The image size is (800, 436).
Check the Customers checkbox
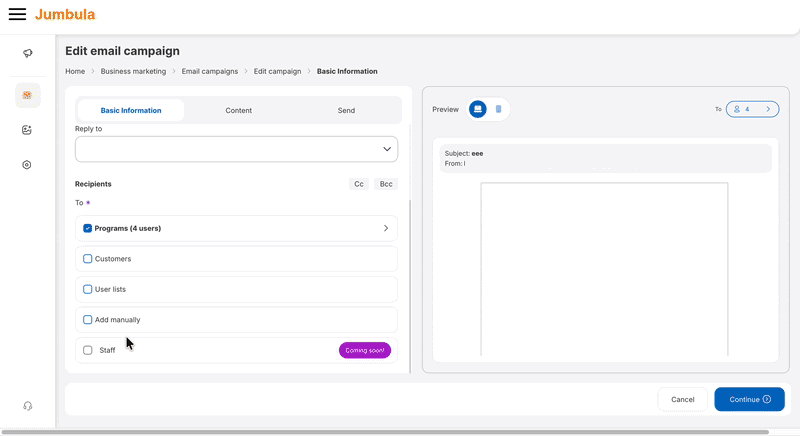(x=88, y=259)
